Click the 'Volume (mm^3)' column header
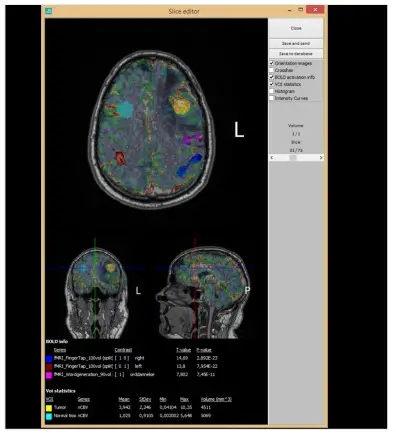This screenshot has width=396, height=440. pyautogui.click(x=216, y=399)
